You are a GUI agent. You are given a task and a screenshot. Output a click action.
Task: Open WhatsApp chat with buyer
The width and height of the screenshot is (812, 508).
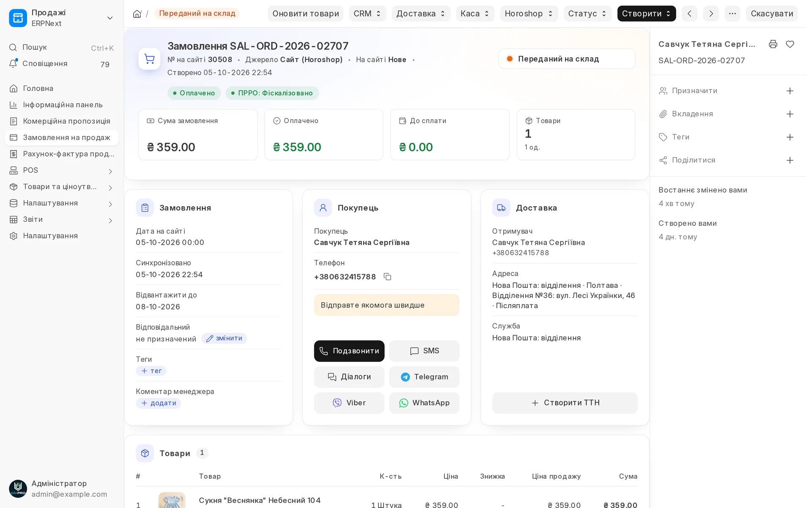pyautogui.click(x=424, y=403)
